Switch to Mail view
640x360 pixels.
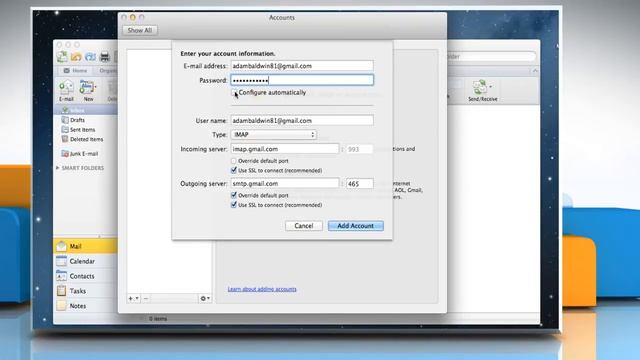85,246
